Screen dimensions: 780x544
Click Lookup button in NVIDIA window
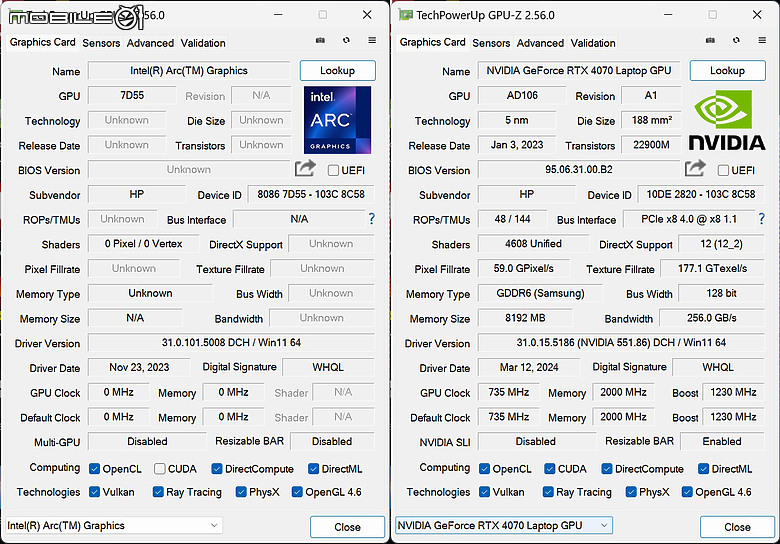[x=727, y=71]
